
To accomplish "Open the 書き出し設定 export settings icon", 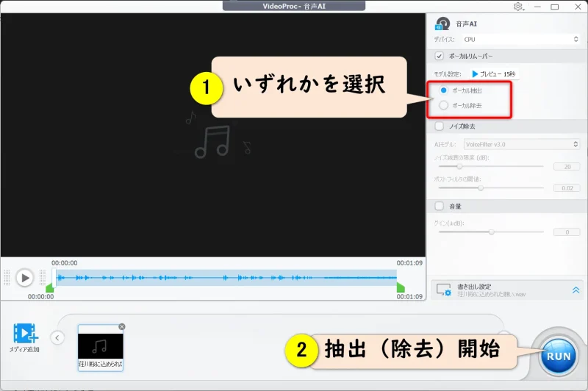I will tap(444, 290).
